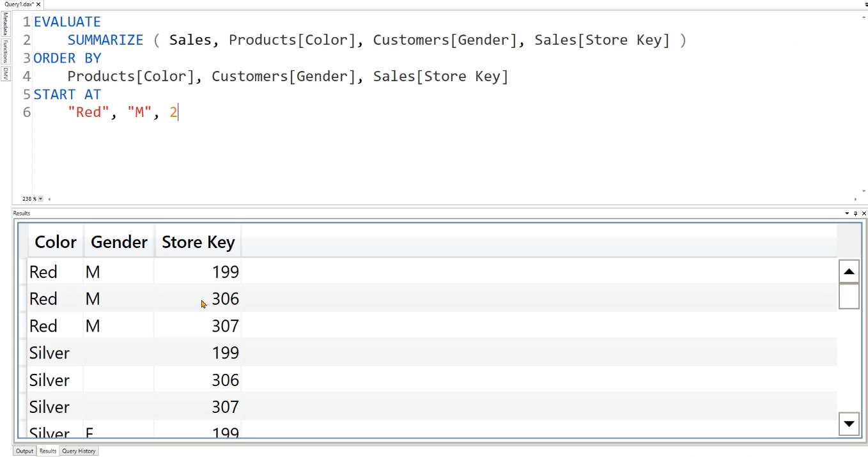Select the 306 cell in the Red M row

[198, 298]
